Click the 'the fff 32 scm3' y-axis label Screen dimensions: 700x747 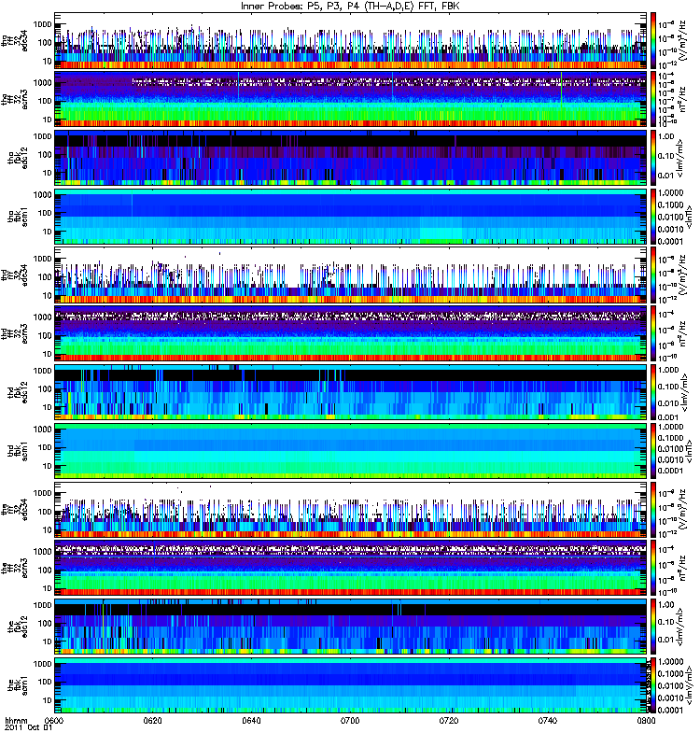[x=15, y=568]
